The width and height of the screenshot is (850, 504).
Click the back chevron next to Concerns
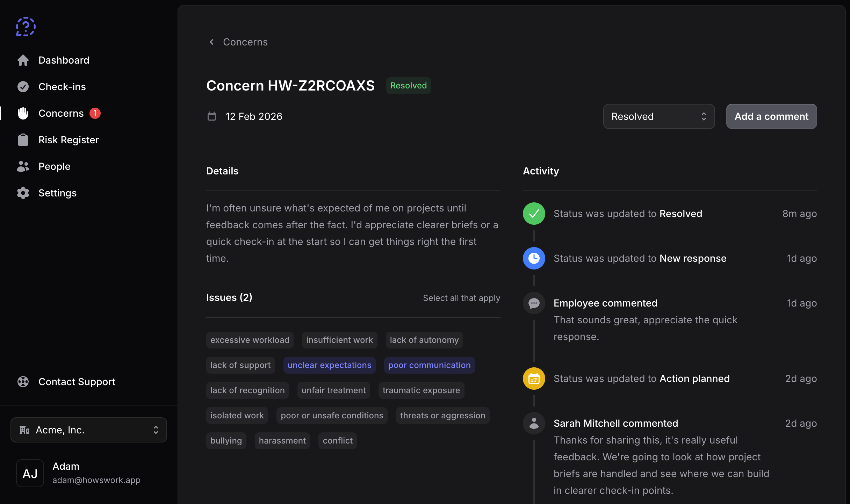211,42
